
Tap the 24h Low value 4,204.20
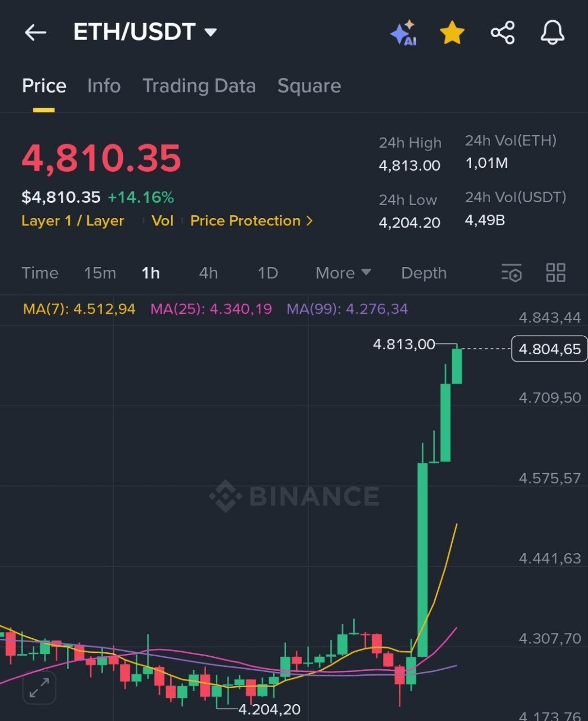tap(409, 222)
